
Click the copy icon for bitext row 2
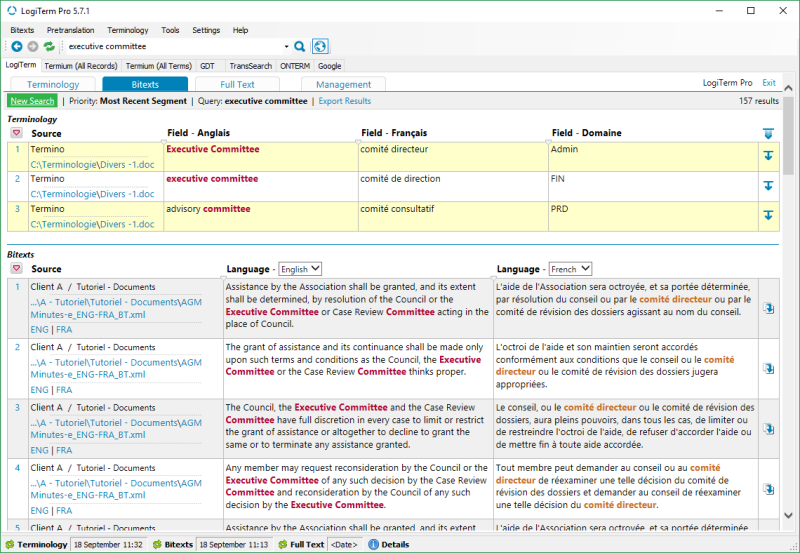(769, 368)
